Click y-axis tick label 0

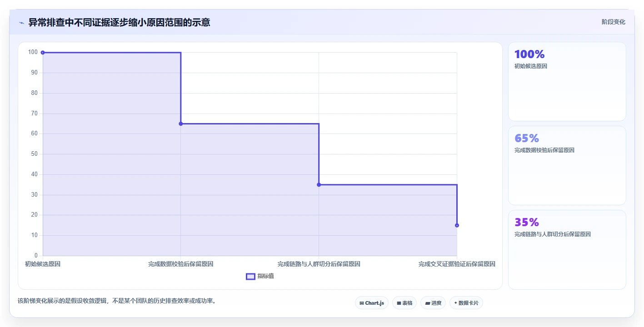(x=36, y=256)
